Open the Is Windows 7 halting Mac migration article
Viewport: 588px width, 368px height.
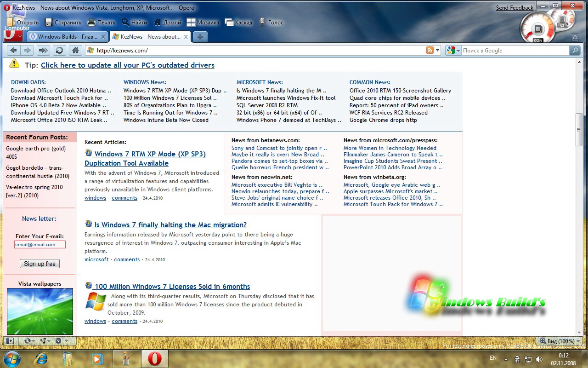point(170,225)
